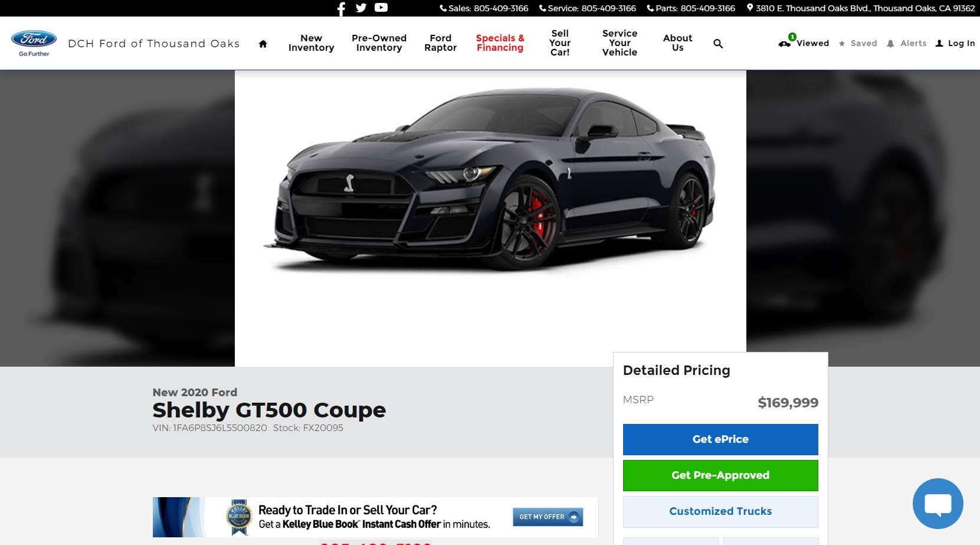Open the About Us menu item

point(677,43)
